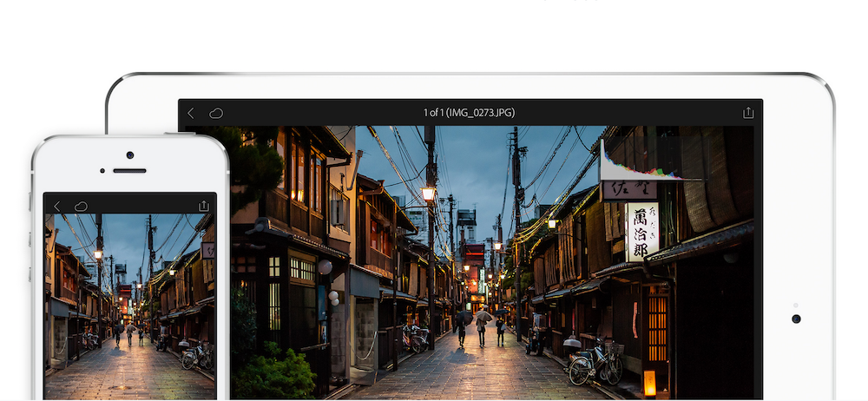This screenshot has width=868, height=401.
Task: Tap the parked bicycle in the iPhone photo
Action: tap(195, 354)
